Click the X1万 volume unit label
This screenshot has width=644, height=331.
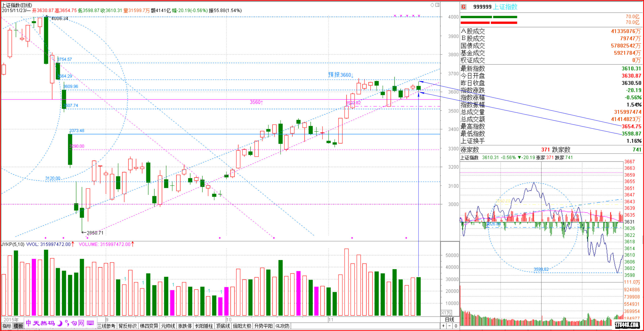pos(446,313)
